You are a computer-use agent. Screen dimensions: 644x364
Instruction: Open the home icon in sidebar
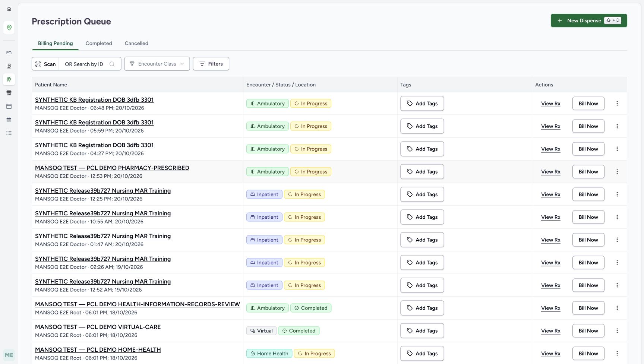(9, 9)
